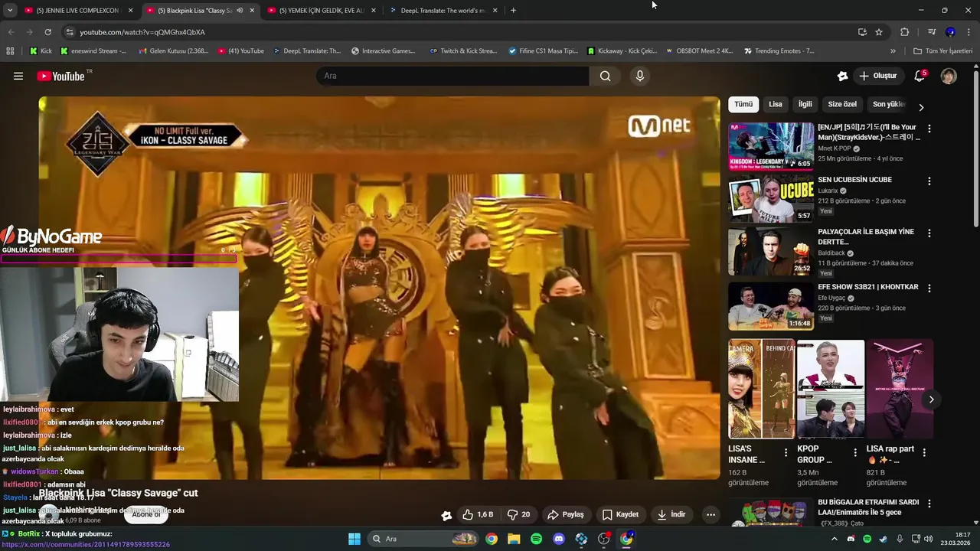Open options for PALYAÇOLAR İLE BAŞIM video
Viewport: 980px width, 551px height.
[x=929, y=233]
